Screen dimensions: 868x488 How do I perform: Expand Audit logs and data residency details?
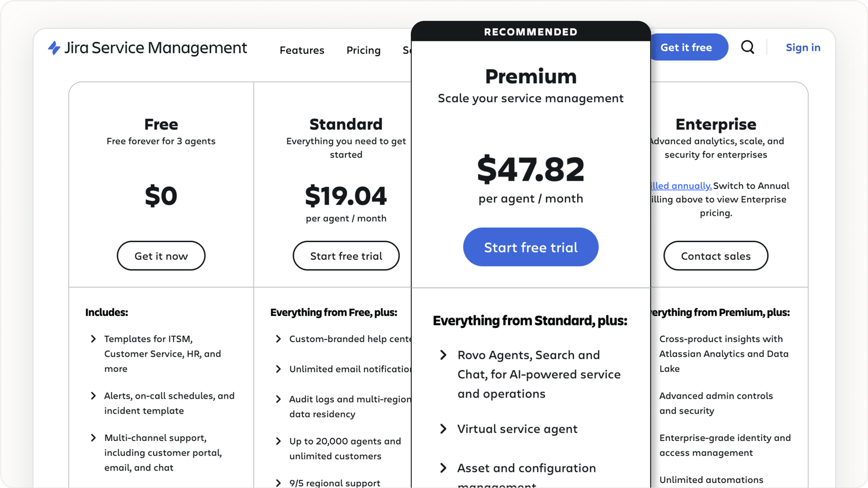coord(277,399)
